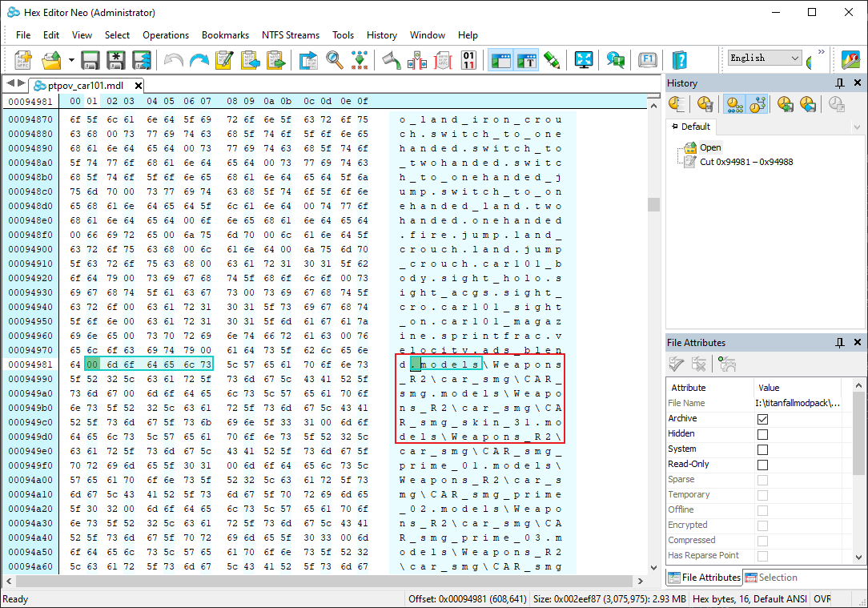Open the NTFS Streams menu
868x608 pixels.
click(291, 35)
